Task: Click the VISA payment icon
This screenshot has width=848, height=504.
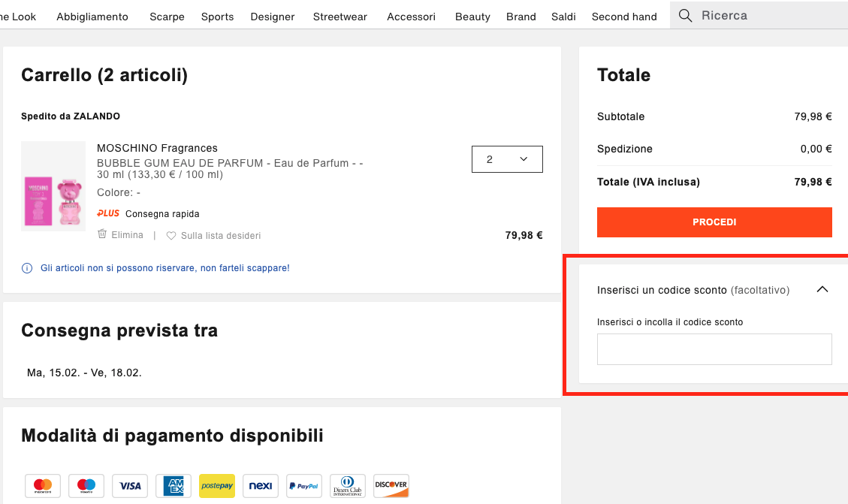Action: (130, 486)
